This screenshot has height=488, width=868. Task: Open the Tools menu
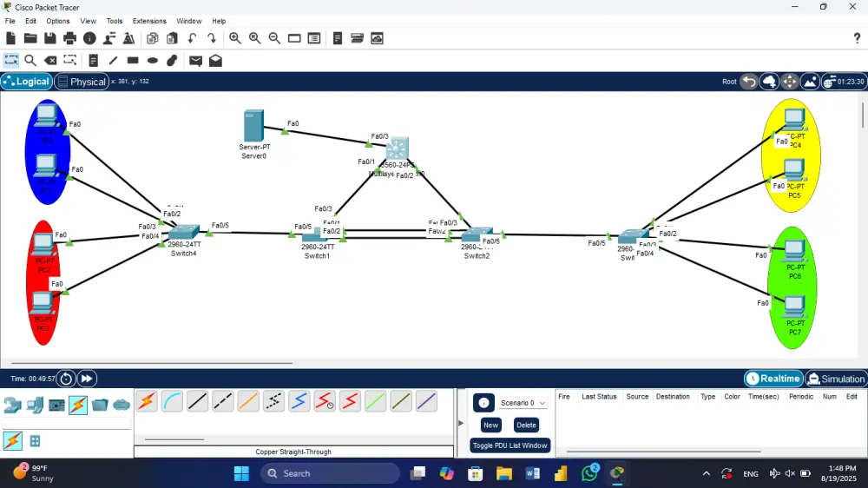click(x=114, y=21)
